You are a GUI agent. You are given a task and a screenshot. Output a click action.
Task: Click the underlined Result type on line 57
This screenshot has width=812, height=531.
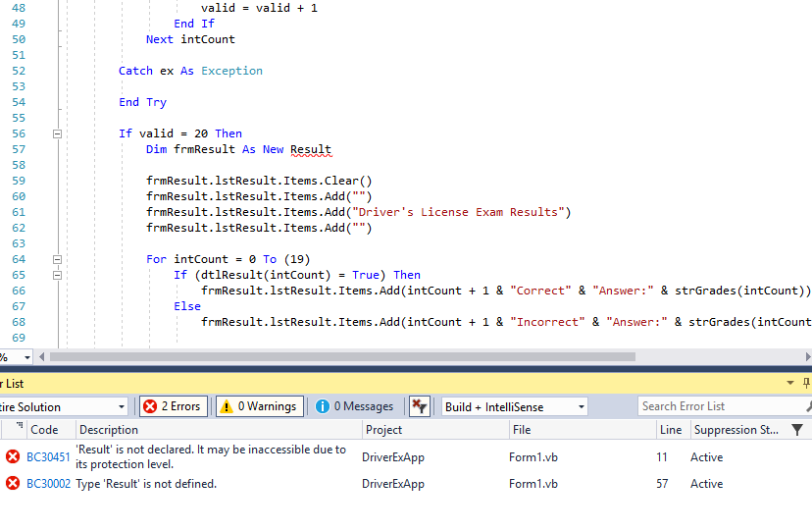click(311, 150)
